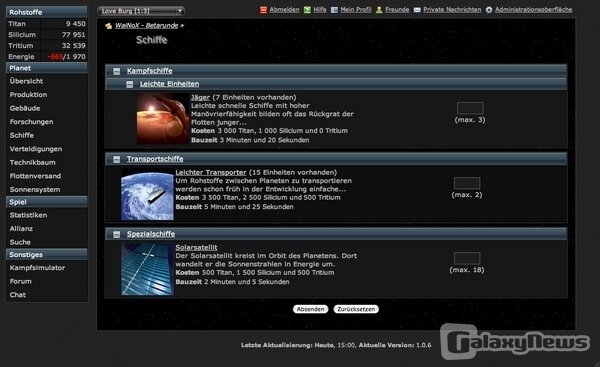Open Produktion in the sidebar
The height and width of the screenshot is (367, 600).
[x=28, y=95]
